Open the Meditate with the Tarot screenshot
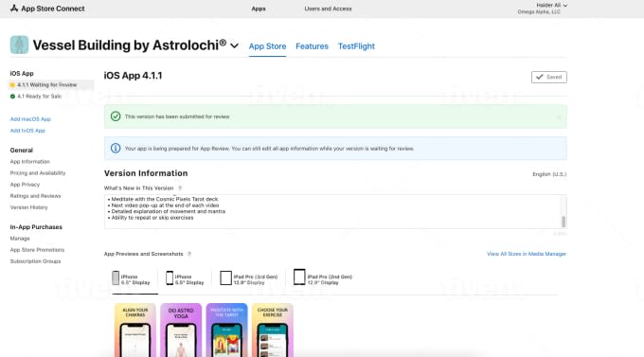The width and height of the screenshot is (644, 357). (x=226, y=330)
